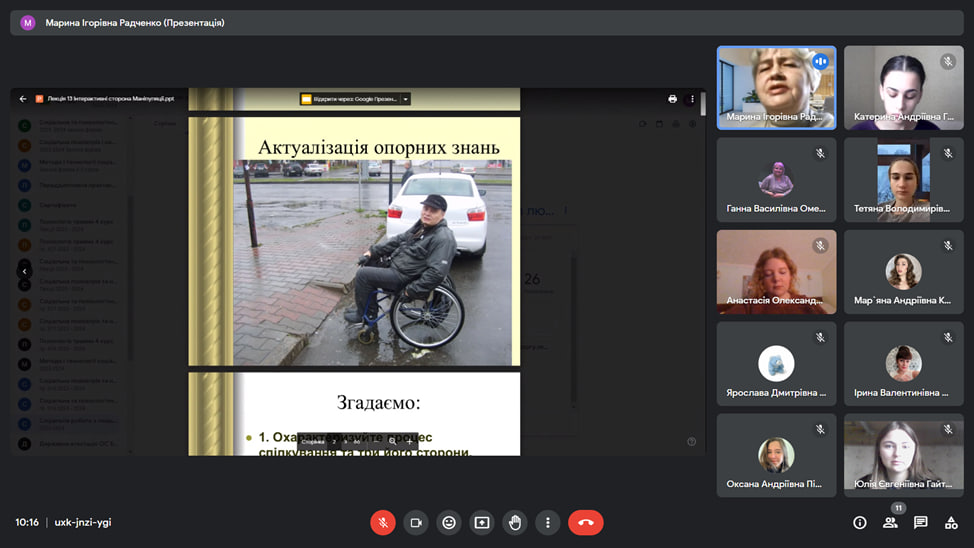Raise your hand in the meeting
The width and height of the screenshot is (974, 548).
point(515,522)
